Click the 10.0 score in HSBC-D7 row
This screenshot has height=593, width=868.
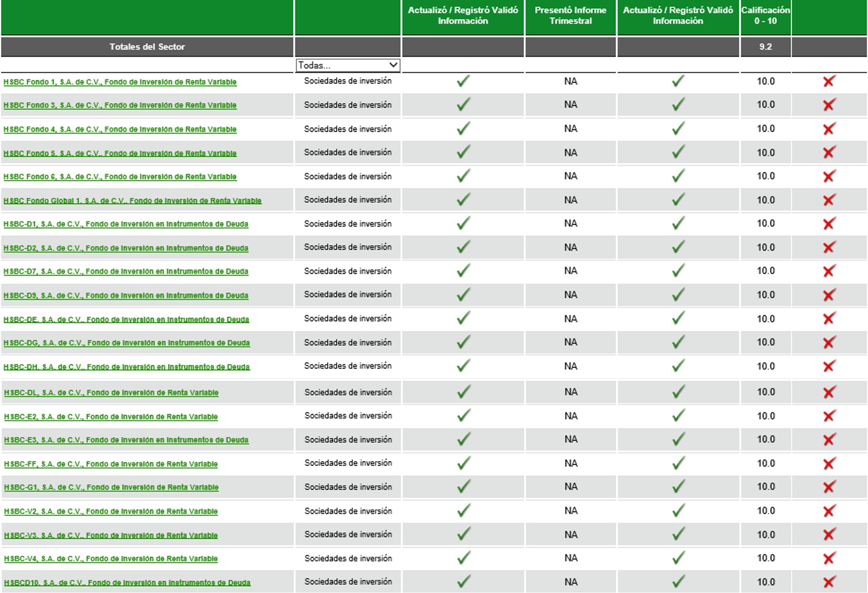point(766,271)
